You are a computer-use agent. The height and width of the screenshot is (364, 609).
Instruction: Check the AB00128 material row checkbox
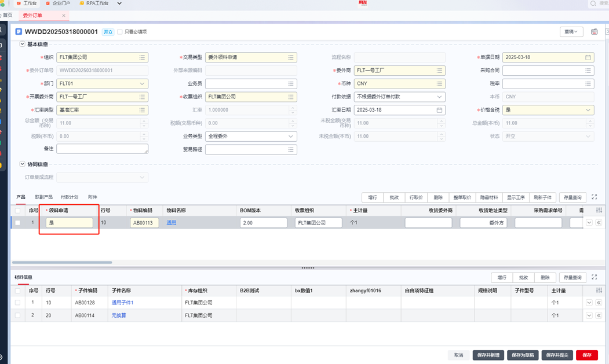17,303
